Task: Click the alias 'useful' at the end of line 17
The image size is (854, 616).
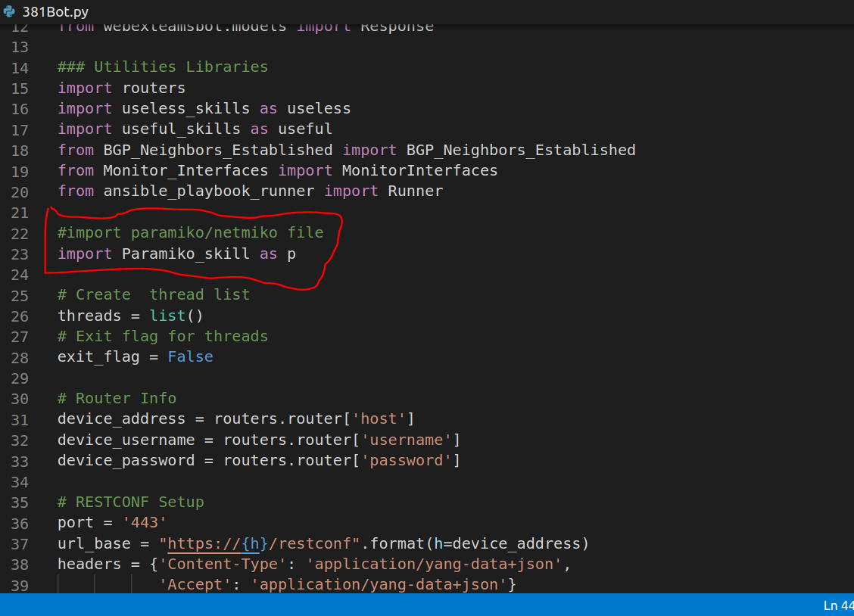Action: coord(305,129)
